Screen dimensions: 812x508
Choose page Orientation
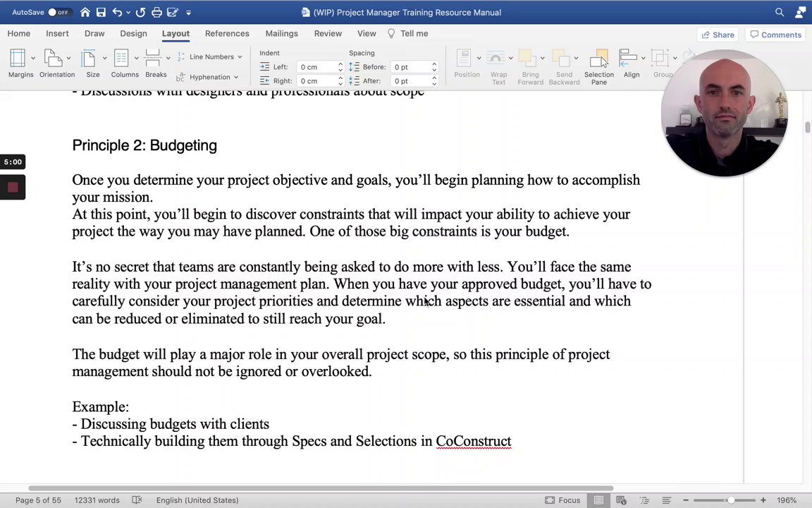click(57, 64)
